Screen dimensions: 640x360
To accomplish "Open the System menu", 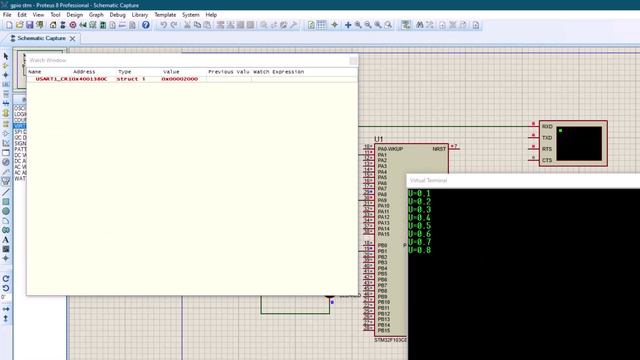I will pyautogui.click(x=191, y=15).
